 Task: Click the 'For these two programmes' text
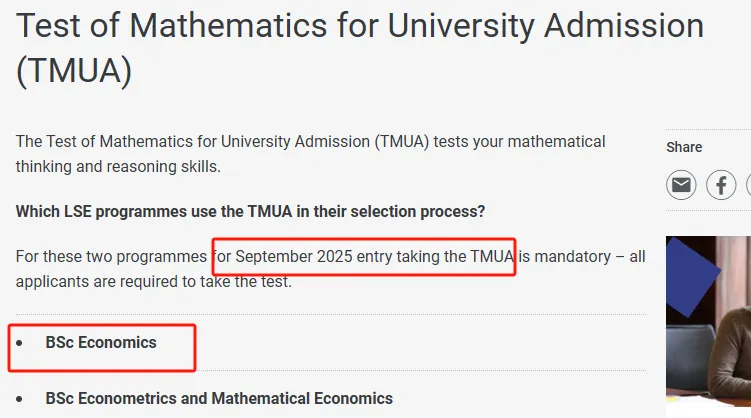point(111,257)
